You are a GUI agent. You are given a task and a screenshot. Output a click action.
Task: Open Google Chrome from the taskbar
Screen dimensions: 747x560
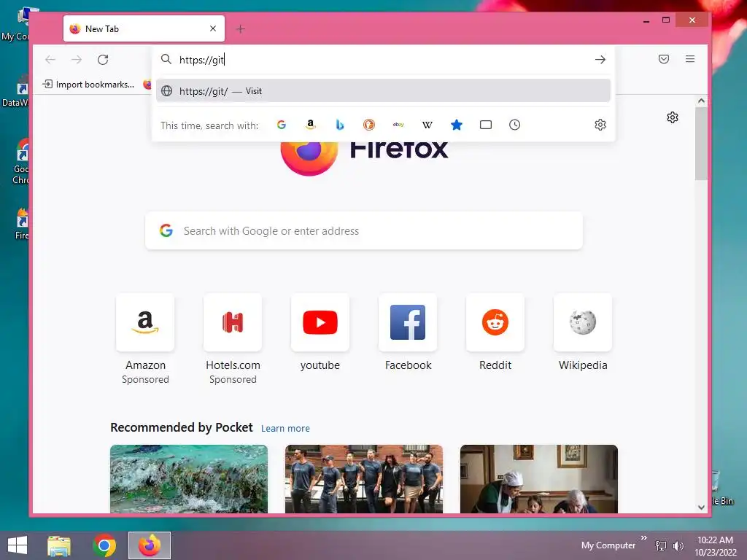coord(104,545)
